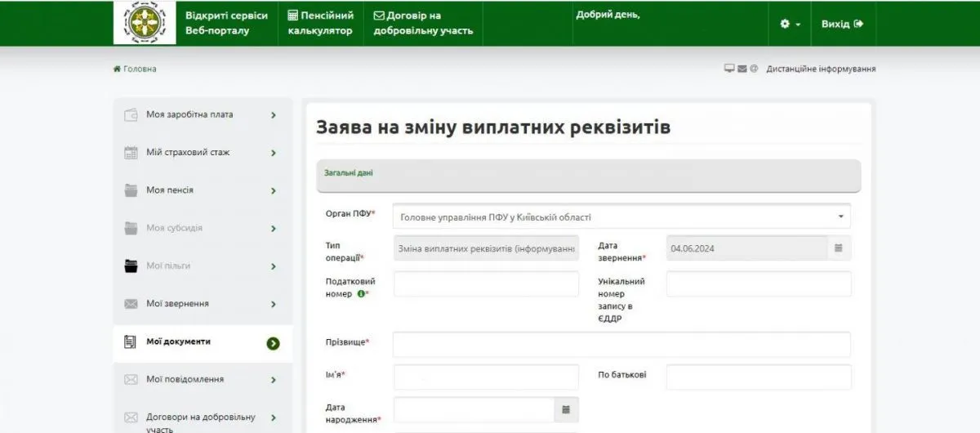Click the checkbox icon in Договір link
Screen dimensions: 980x433
(379, 16)
